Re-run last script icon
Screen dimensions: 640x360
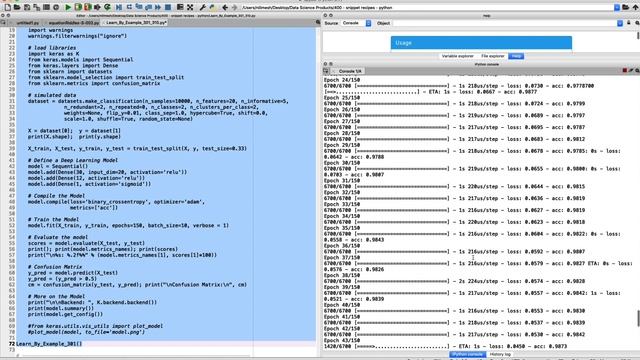click(107, 7)
